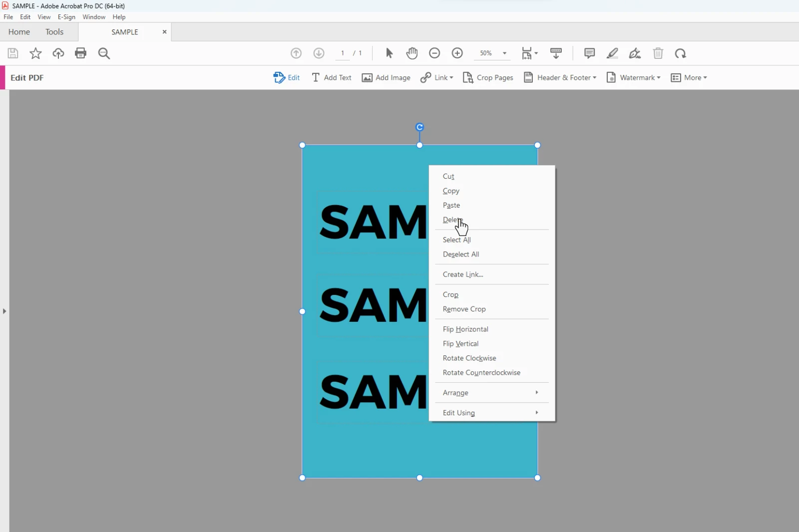Viewport: 799px width, 532px height.
Task: Open the zoom percentage dropdown
Action: point(504,53)
